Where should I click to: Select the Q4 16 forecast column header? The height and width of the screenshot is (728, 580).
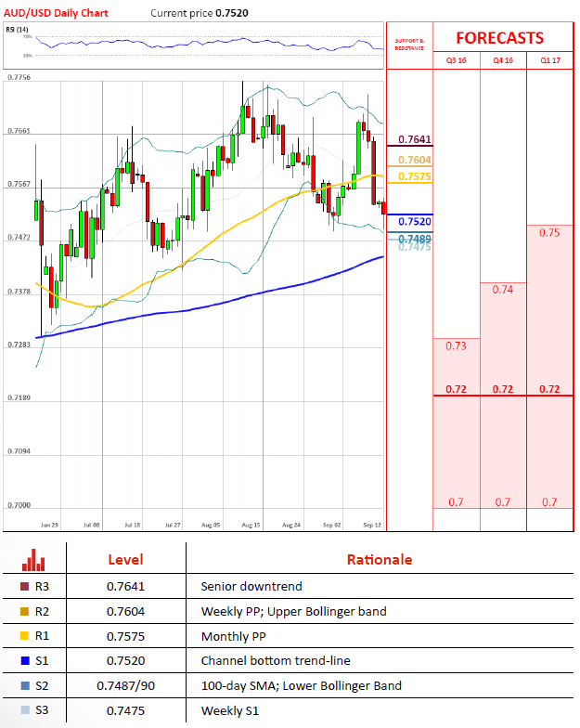point(503,59)
